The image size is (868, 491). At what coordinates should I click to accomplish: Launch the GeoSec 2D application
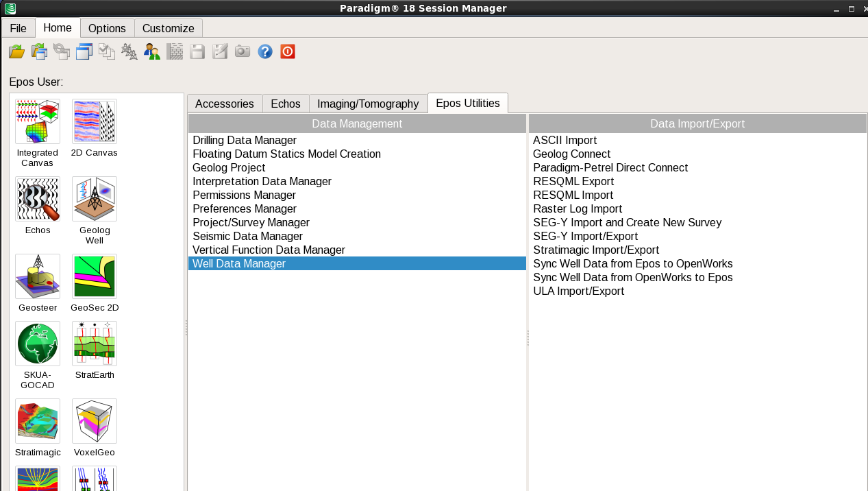[95, 276]
